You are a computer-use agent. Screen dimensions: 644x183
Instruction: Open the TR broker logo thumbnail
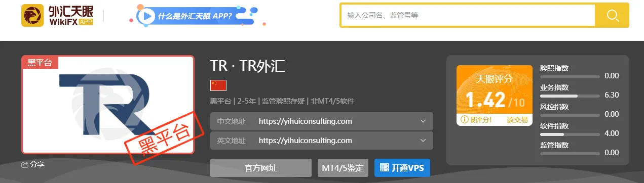coord(108,105)
